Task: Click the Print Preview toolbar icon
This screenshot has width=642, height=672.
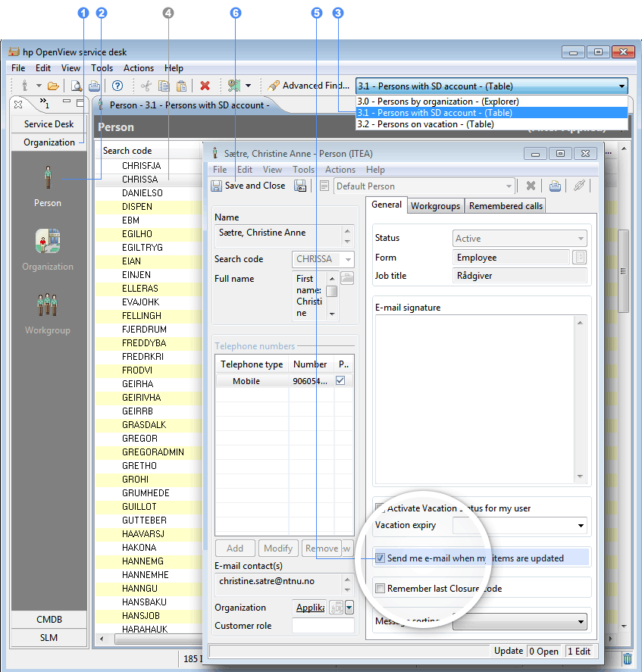Action: pyautogui.click(x=77, y=86)
